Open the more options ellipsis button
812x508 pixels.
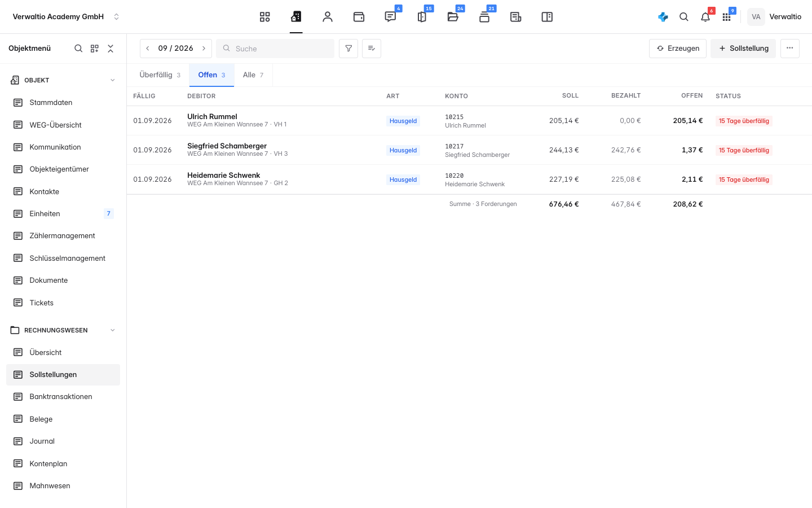[x=790, y=49]
